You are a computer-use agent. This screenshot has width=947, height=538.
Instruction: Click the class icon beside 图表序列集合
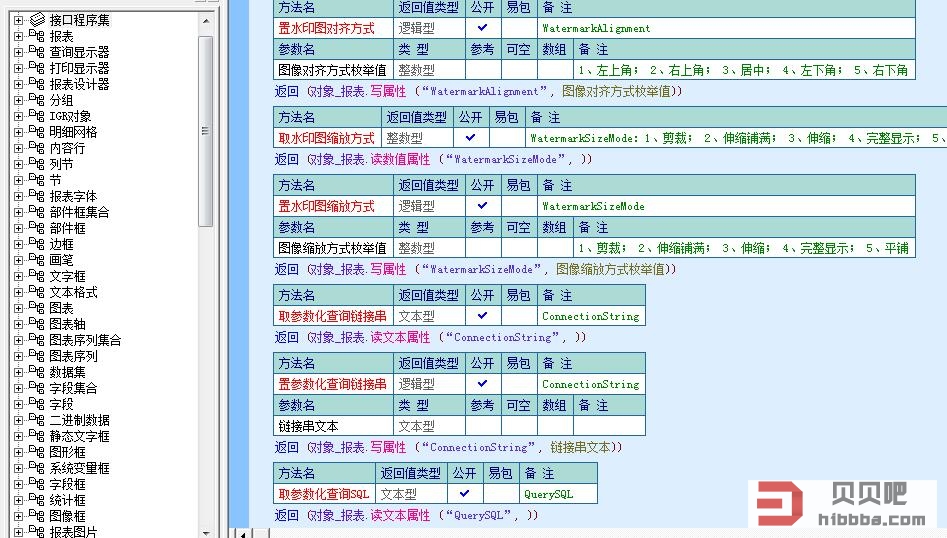tap(37, 340)
